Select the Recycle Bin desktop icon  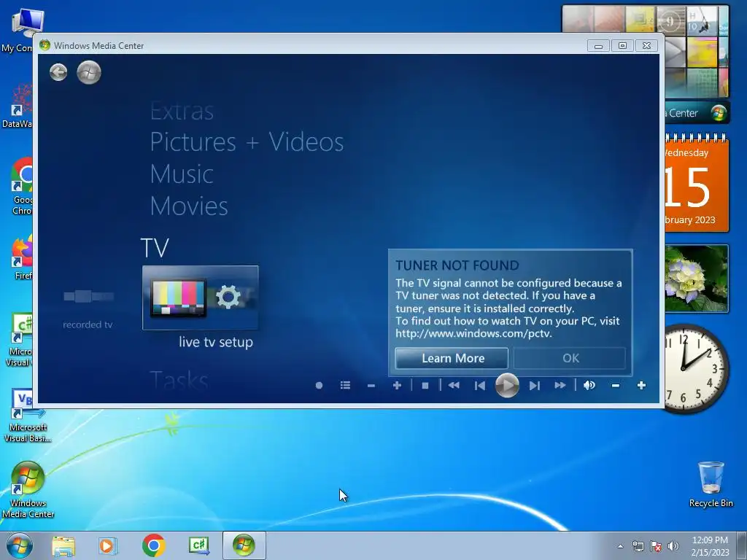(x=711, y=484)
